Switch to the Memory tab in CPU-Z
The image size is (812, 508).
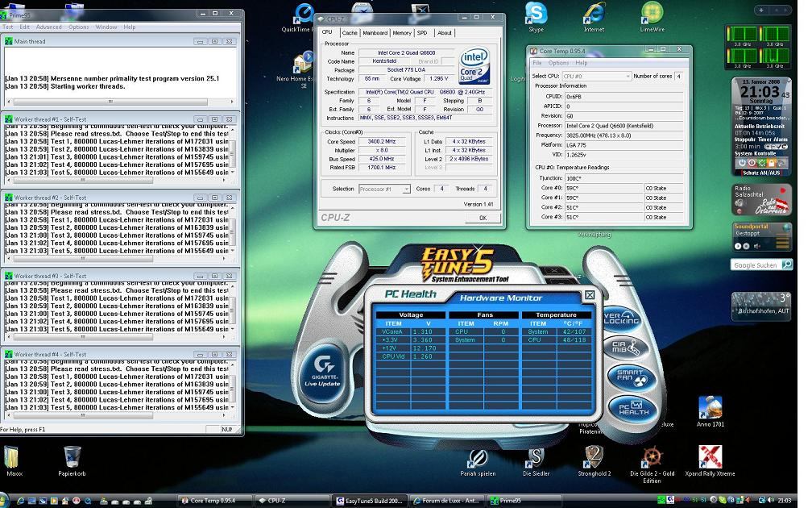coord(402,32)
